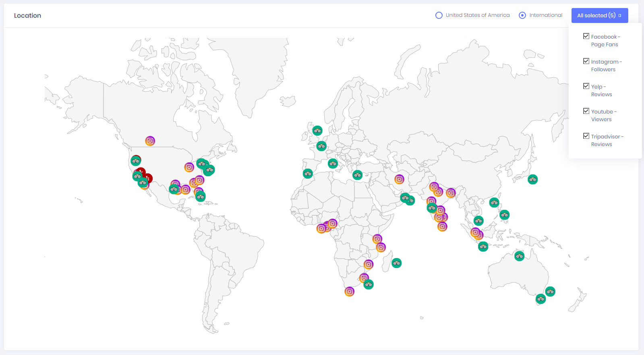Click the Tripadvisor marker over Italy

333,163
